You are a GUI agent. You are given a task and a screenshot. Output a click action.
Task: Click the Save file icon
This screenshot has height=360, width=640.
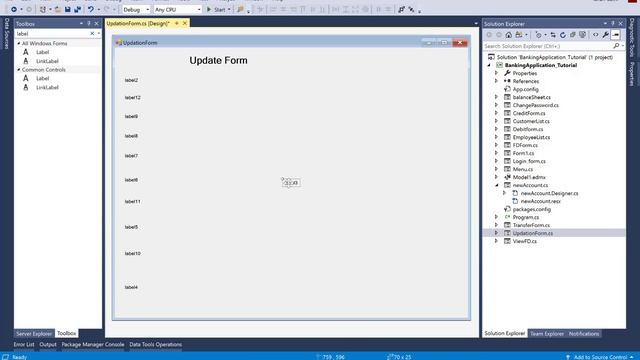pyautogui.click(x=68, y=9)
